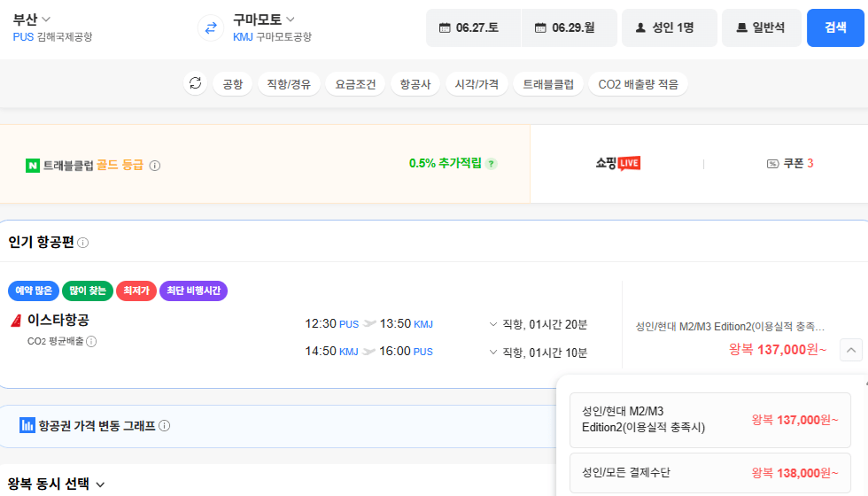Select the 성인/모든 결제수단 138,000원 fare option
Image resolution: width=868 pixels, height=496 pixels.
[x=710, y=473]
